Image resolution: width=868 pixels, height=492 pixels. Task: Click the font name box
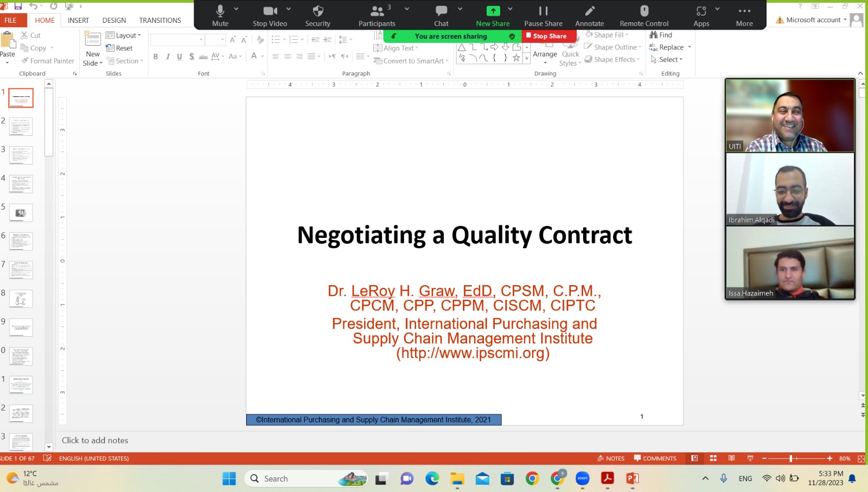point(178,40)
